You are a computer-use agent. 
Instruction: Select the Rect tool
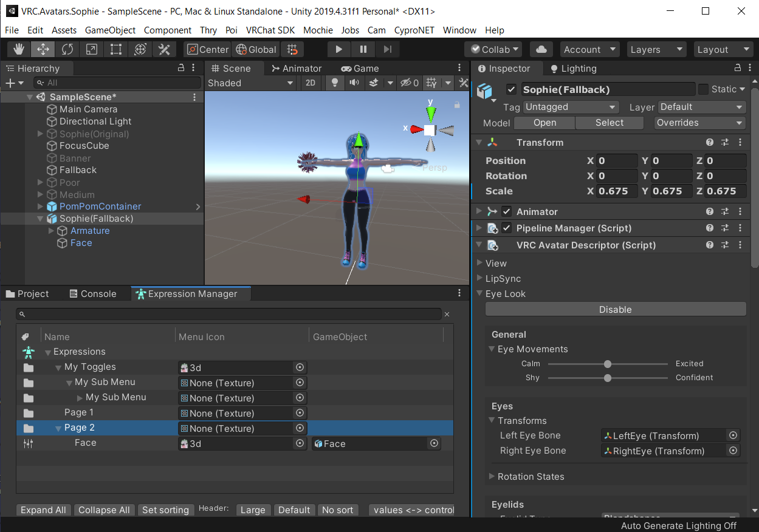(116, 49)
